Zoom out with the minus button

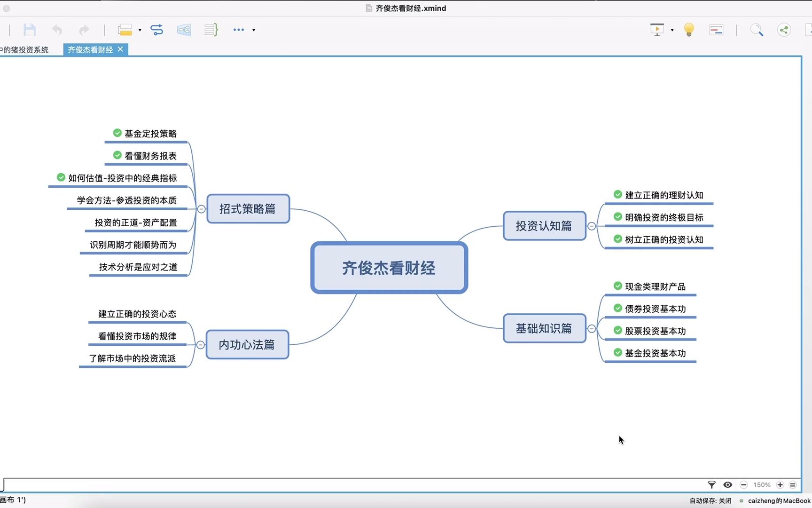743,484
